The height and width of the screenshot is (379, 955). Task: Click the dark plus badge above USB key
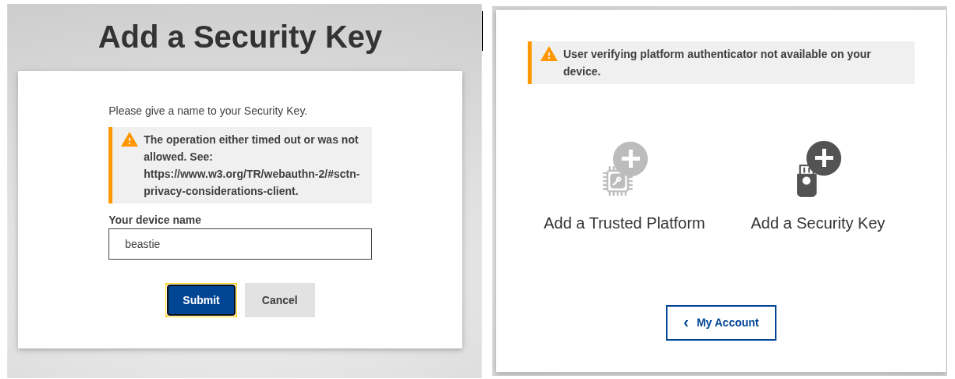823,158
